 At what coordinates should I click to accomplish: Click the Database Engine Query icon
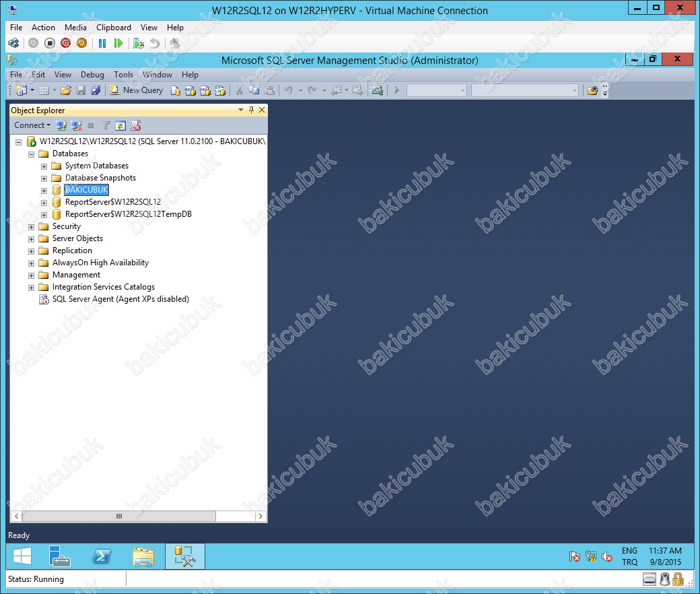coord(176,91)
